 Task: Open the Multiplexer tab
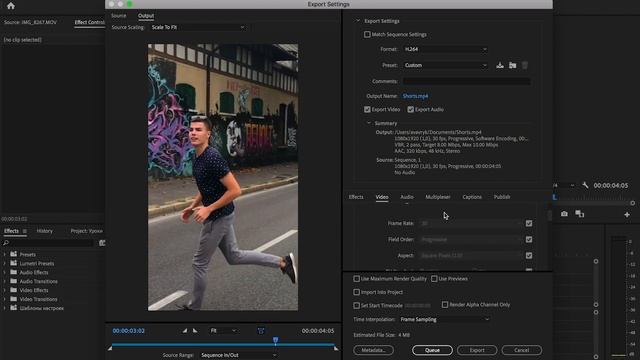(438, 197)
